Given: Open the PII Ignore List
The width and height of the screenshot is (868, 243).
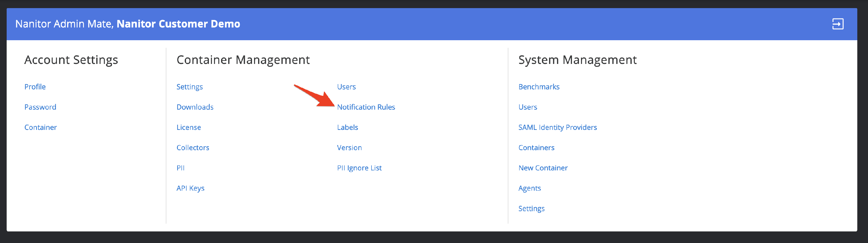Looking at the screenshot, I should click(359, 168).
